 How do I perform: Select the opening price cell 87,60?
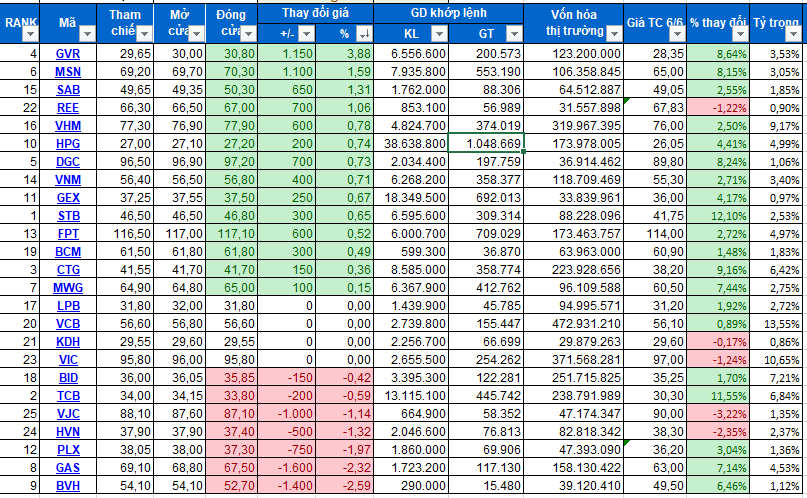tap(180, 414)
